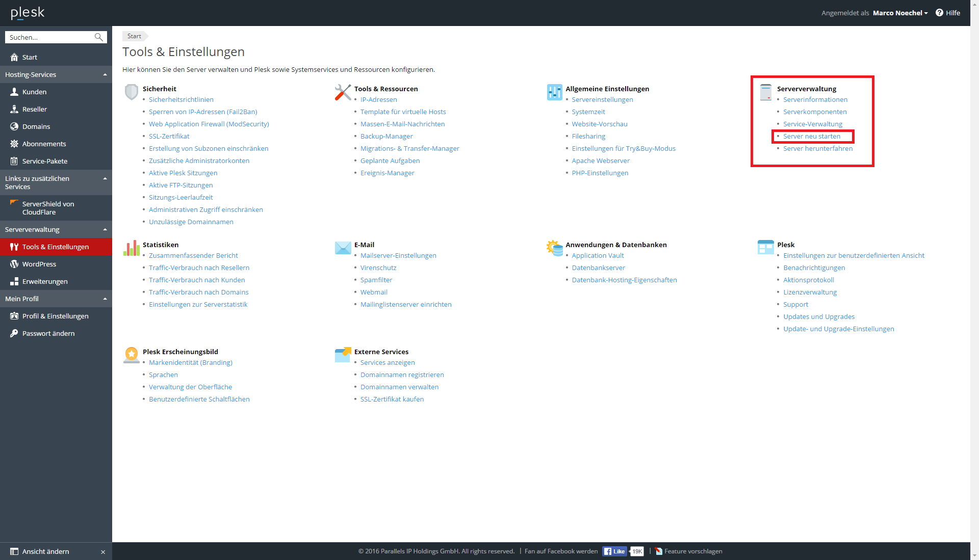Viewport: 979px width, 560px height.
Task: Click the Erweiterungen blocks icon
Action: coord(14,281)
